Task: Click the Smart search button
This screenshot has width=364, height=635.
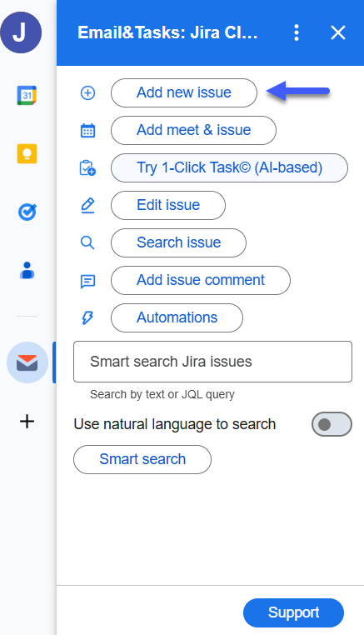Action: (142, 459)
